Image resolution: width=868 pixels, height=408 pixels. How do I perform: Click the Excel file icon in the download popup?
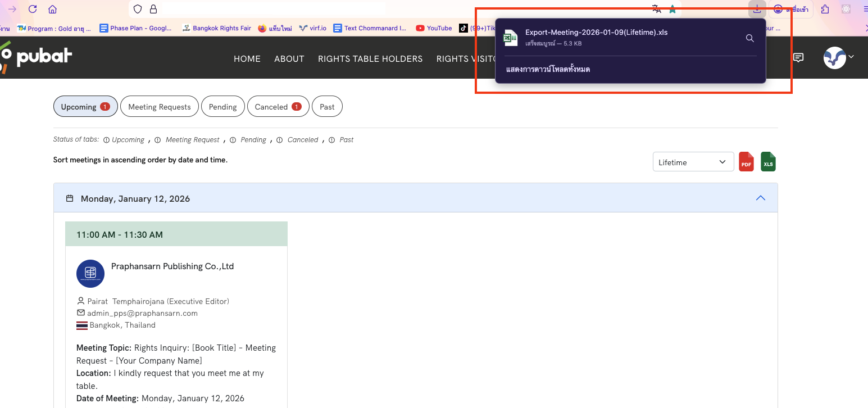[510, 38]
